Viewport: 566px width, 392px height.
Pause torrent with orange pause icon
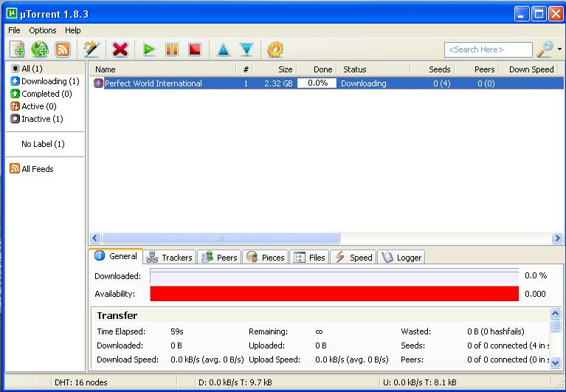coord(172,49)
